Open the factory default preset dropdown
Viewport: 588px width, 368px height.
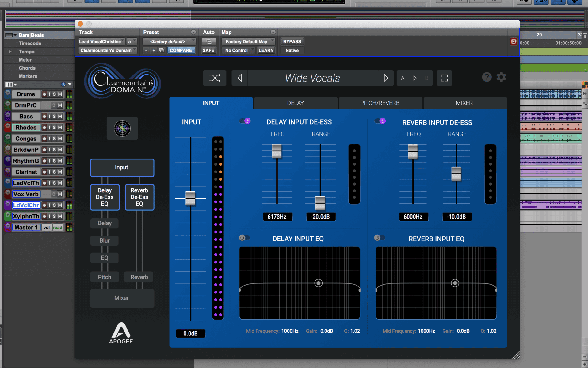coord(169,41)
